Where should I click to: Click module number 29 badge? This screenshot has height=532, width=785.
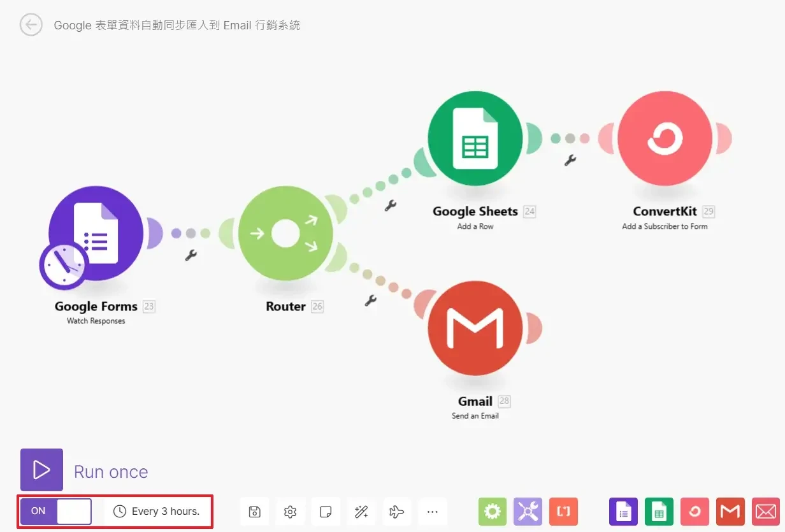(x=709, y=212)
